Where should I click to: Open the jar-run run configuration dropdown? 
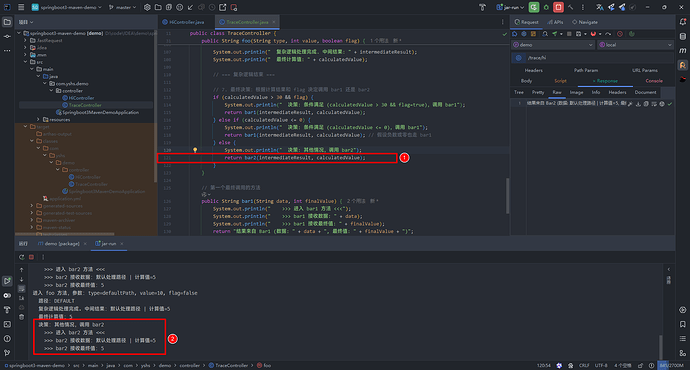pyautogui.click(x=510, y=7)
